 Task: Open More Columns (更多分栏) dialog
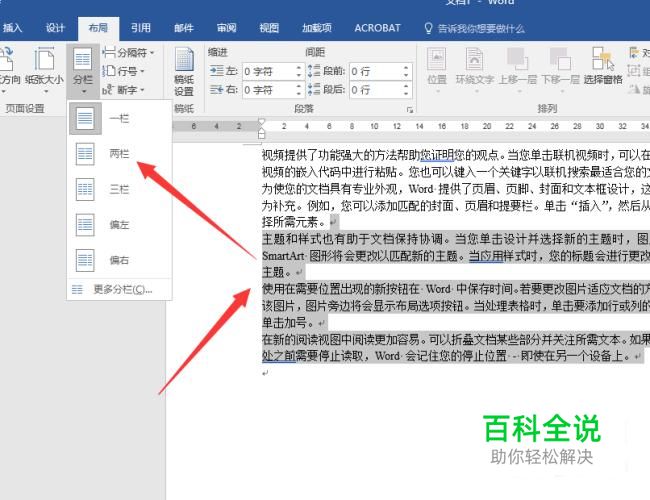119,289
